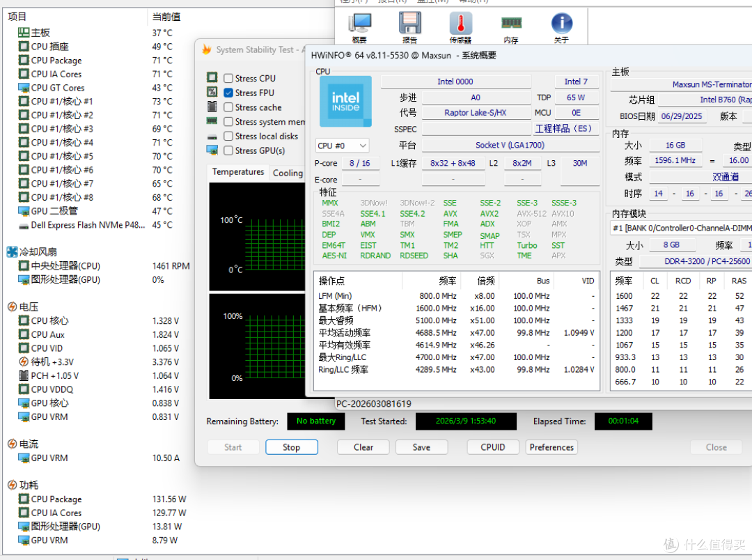Screen dimensions: 752x560
Task: Select the 冷却风扇 fan category icon
Action: pos(12,251)
